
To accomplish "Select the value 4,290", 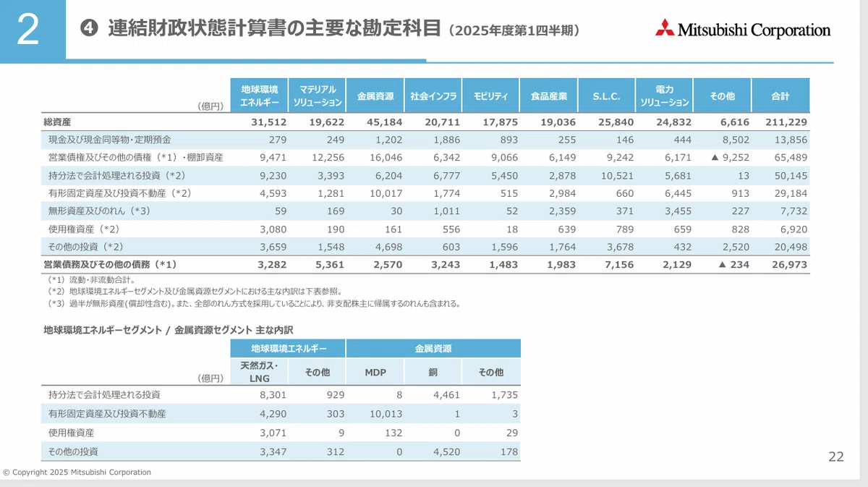I will 273,414.
